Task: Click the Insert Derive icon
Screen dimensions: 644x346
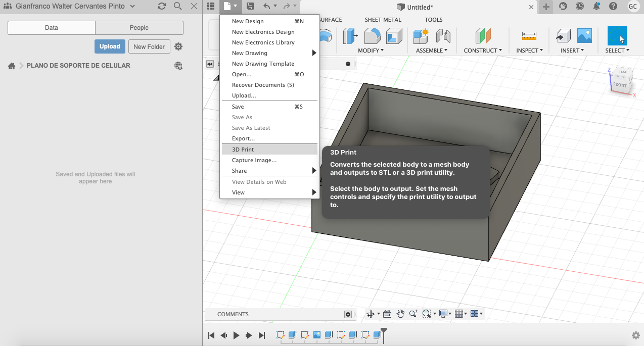Action: point(563,36)
